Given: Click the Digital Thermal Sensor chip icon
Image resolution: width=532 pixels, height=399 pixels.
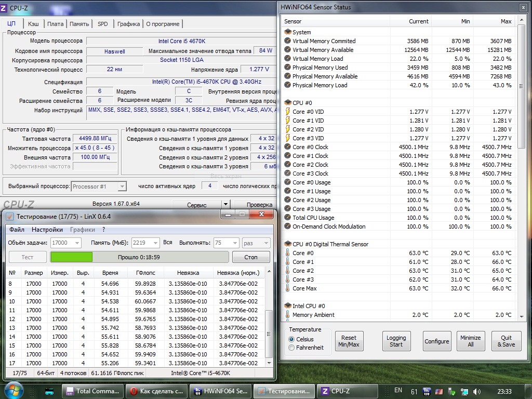Looking at the screenshot, I should 288,244.
